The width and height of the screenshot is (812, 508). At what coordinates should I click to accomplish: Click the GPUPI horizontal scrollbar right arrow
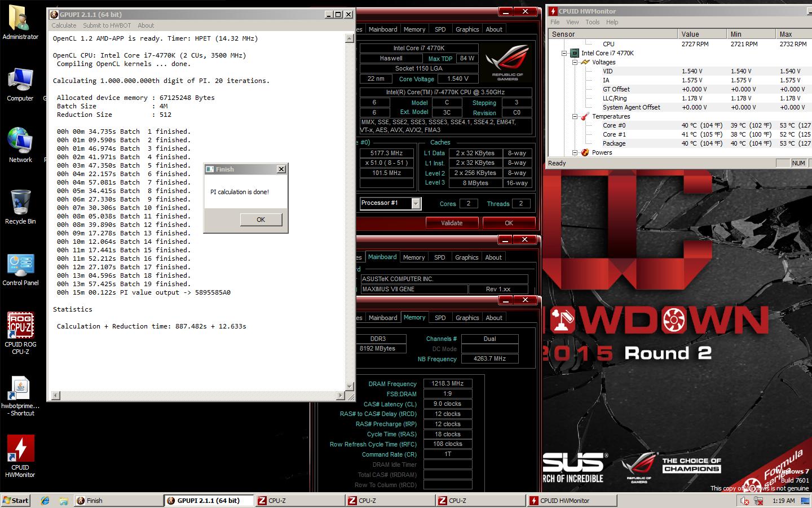point(340,396)
